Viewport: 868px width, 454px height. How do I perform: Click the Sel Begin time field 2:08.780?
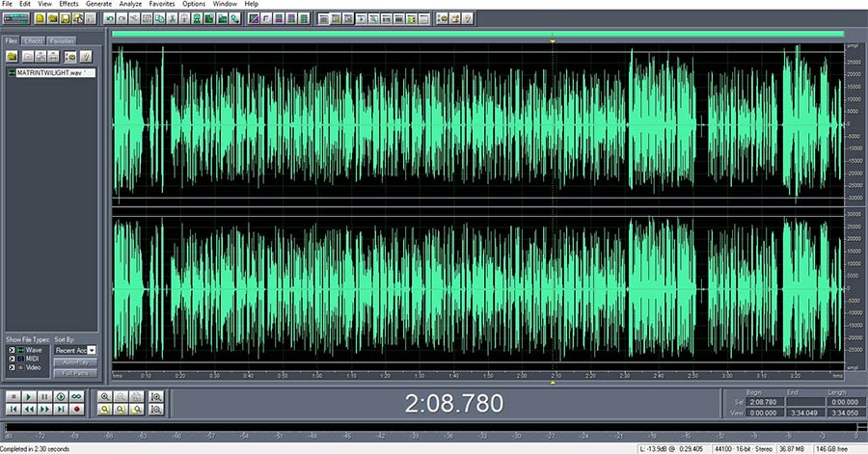click(764, 402)
